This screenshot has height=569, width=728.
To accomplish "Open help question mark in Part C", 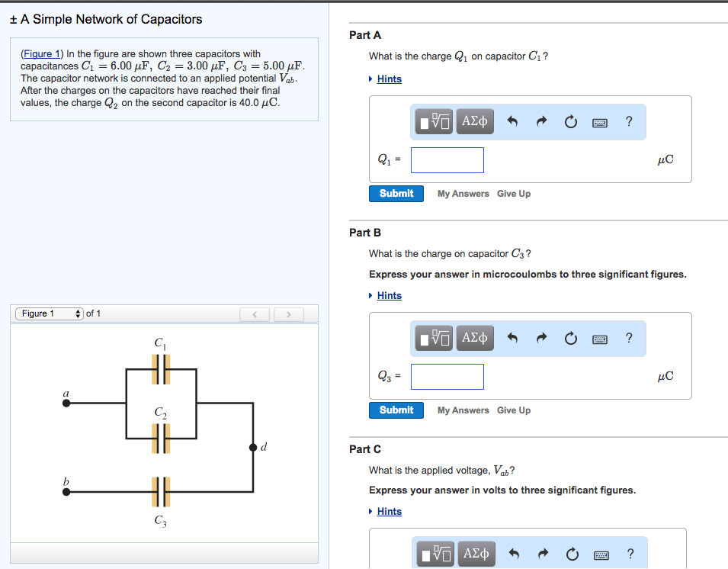I will [x=630, y=554].
